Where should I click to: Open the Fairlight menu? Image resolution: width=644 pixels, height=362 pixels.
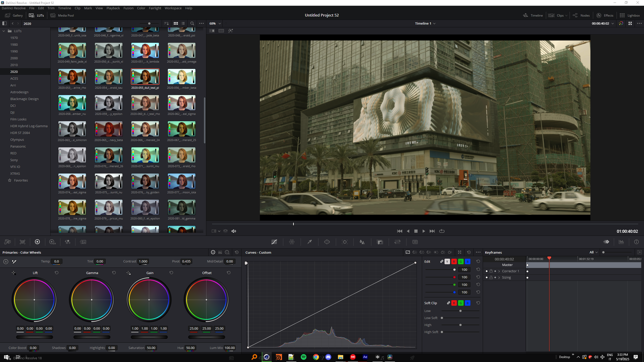tap(155, 8)
